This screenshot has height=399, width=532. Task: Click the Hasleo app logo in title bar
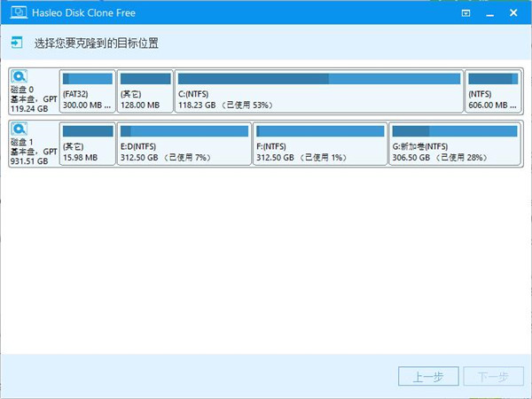pyautogui.click(x=10, y=13)
